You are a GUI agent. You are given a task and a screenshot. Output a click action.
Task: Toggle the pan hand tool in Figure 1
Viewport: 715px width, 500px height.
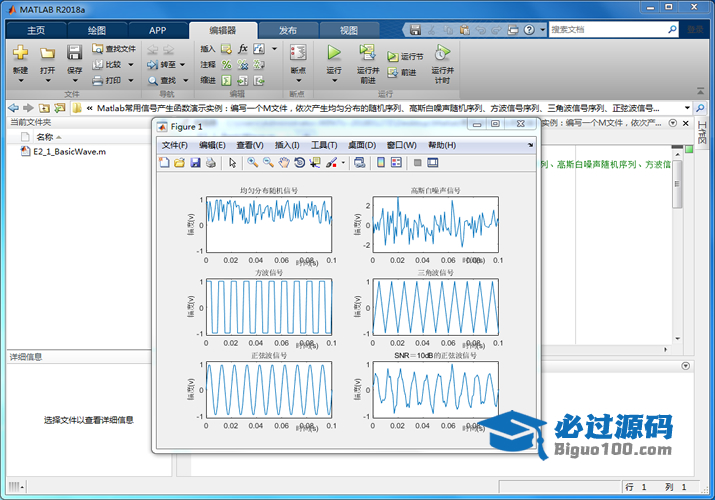point(284,163)
